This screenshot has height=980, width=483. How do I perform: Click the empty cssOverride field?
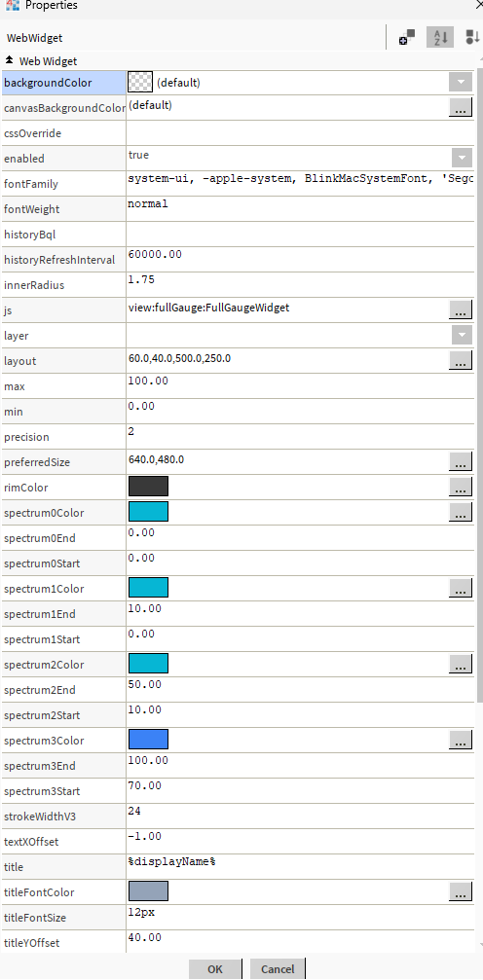300,133
